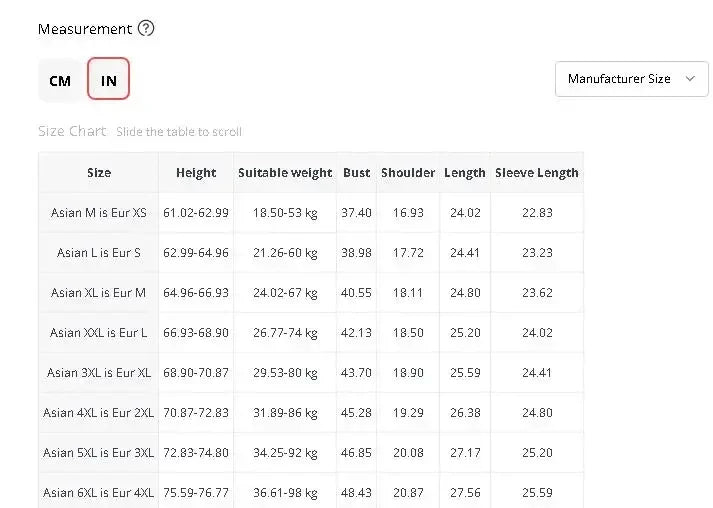Viewport: 713px width, 508px height.
Task: Select the Asian XL is Eur M row
Action: tap(99, 293)
